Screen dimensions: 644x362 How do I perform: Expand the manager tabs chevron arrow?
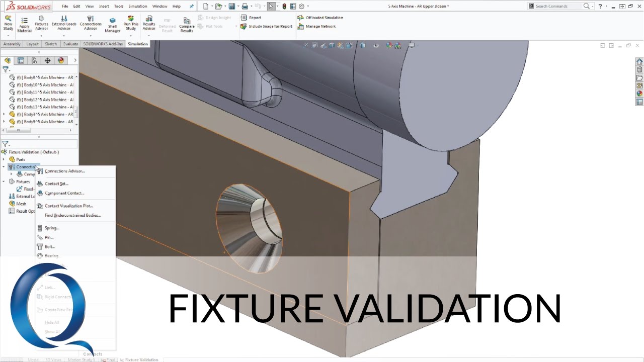75,60
